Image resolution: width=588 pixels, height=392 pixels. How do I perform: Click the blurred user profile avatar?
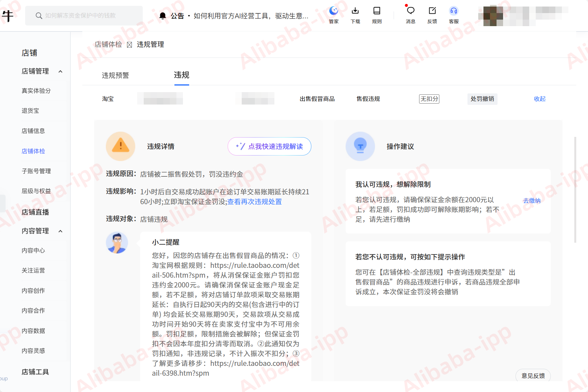tap(493, 16)
